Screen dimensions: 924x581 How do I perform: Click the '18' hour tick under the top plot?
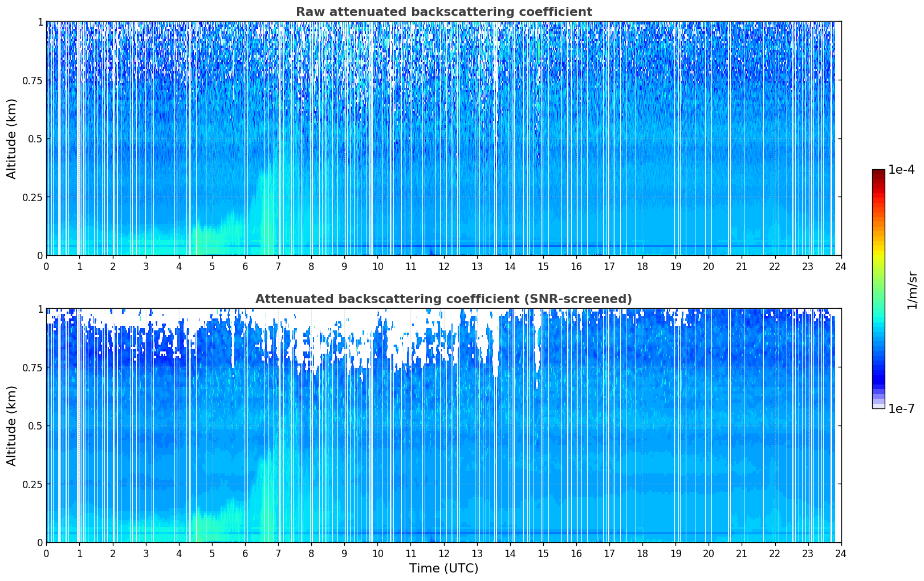pyautogui.click(x=642, y=266)
